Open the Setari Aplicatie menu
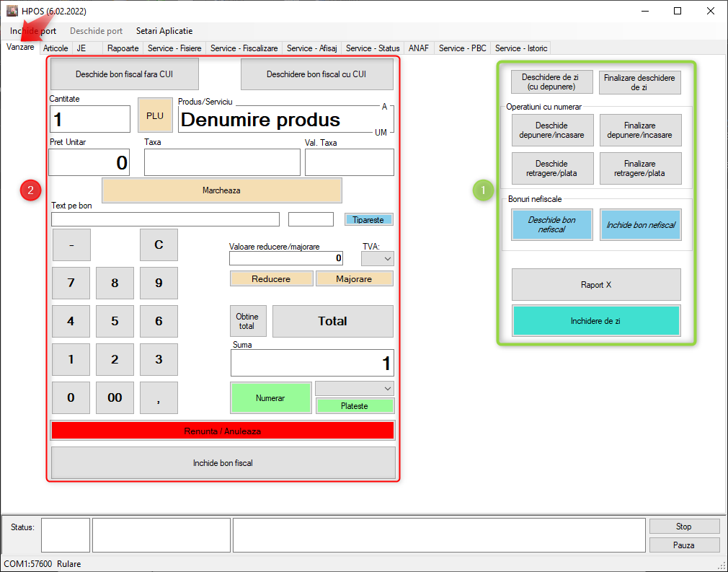The height and width of the screenshot is (572, 728). [164, 31]
